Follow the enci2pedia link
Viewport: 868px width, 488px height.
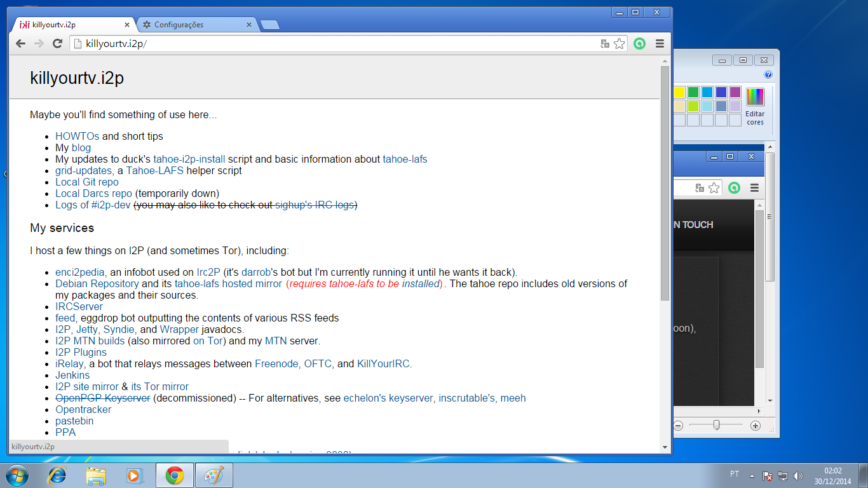coord(80,272)
